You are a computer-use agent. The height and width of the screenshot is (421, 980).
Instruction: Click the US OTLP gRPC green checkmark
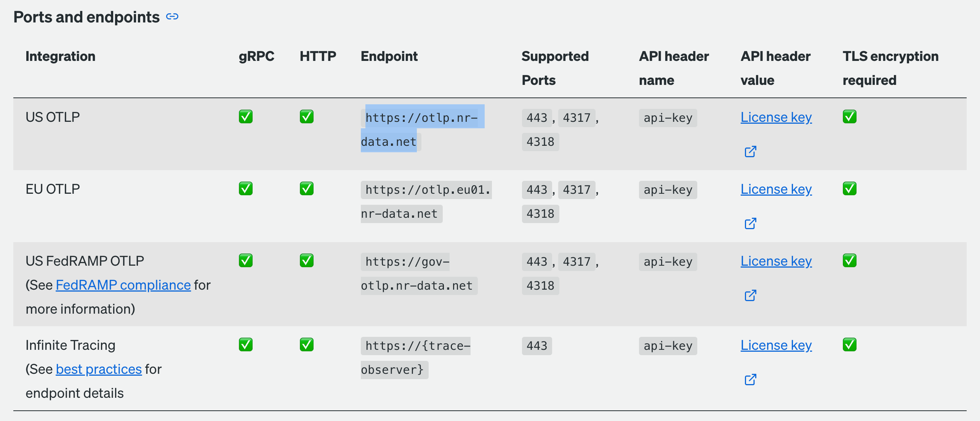click(x=246, y=117)
